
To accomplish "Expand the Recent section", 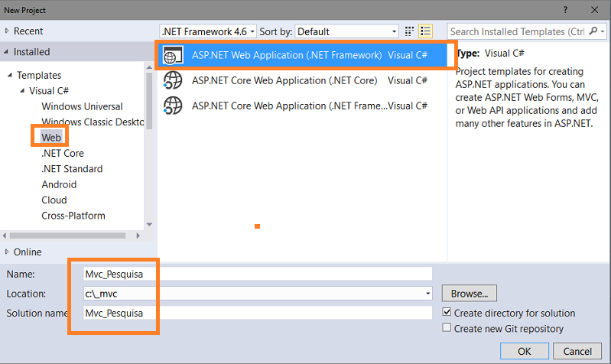I will [x=7, y=31].
